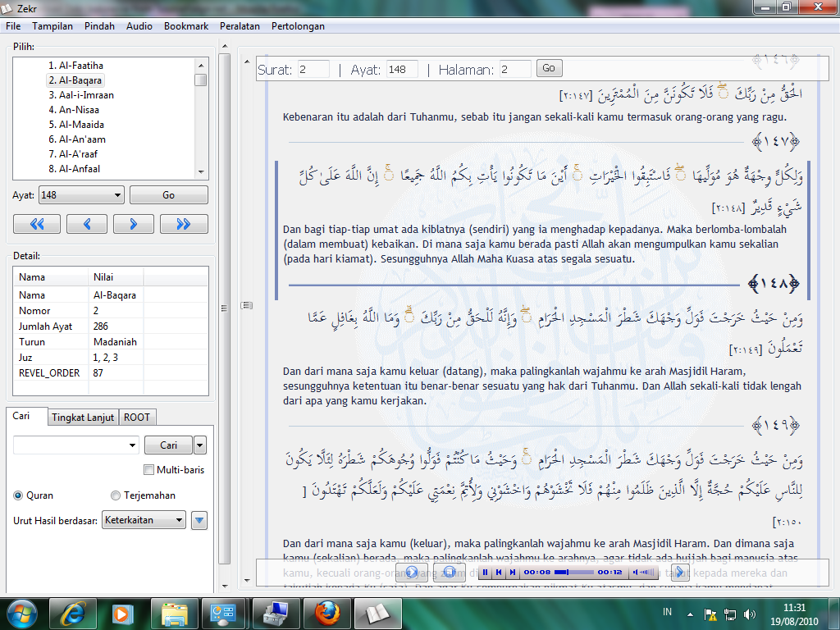
Task: Click the Nilai column header in Detail table
Action: click(116, 277)
